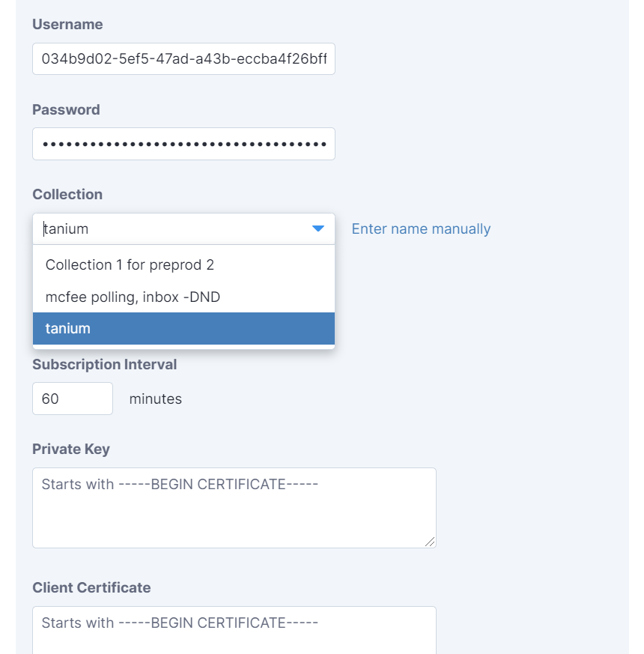The height and width of the screenshot is (654, 644).
Task: Click the "Enter name manually" link
Action: (421, 228)
